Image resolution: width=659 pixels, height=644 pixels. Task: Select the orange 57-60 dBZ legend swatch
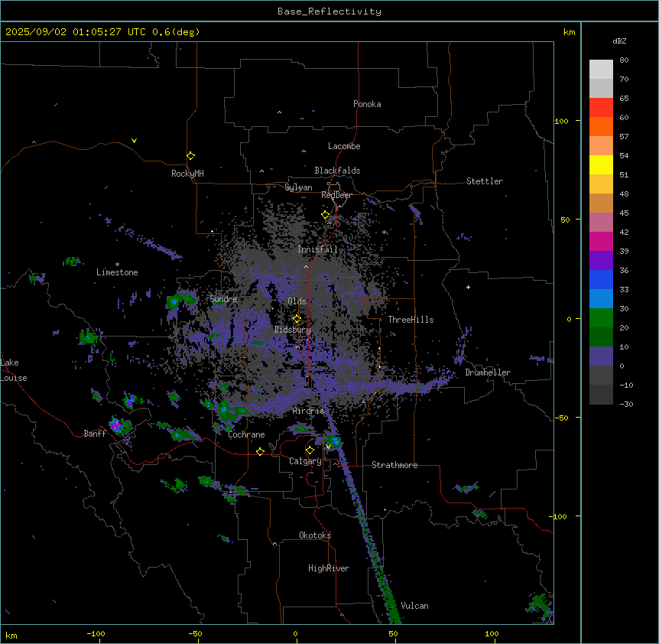601,126
